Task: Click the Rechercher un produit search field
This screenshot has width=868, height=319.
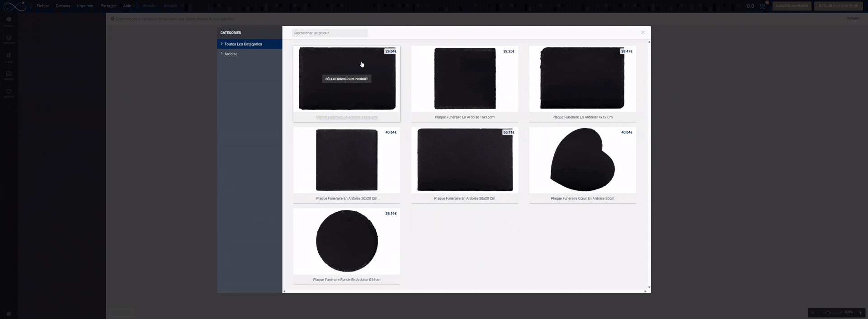Action: pyautogui.click(x=330, y=33)
